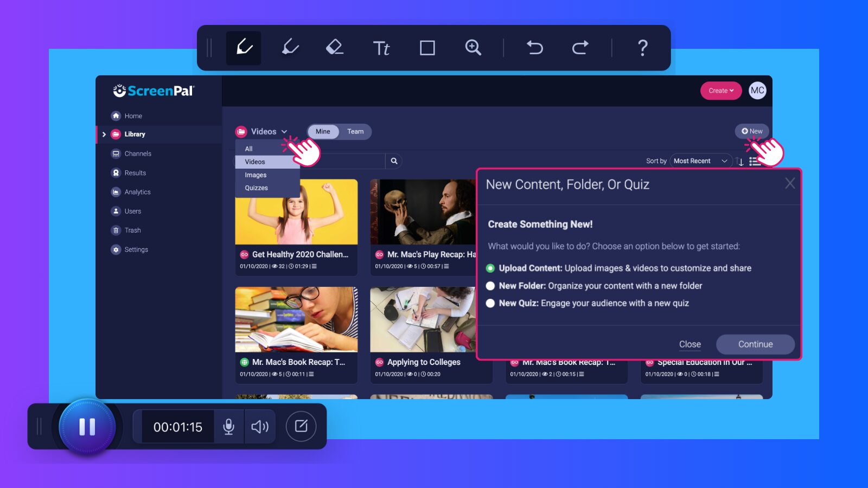Open the MC user avatar menu
The width and height of the screenshot is (868, 488).
757,91
